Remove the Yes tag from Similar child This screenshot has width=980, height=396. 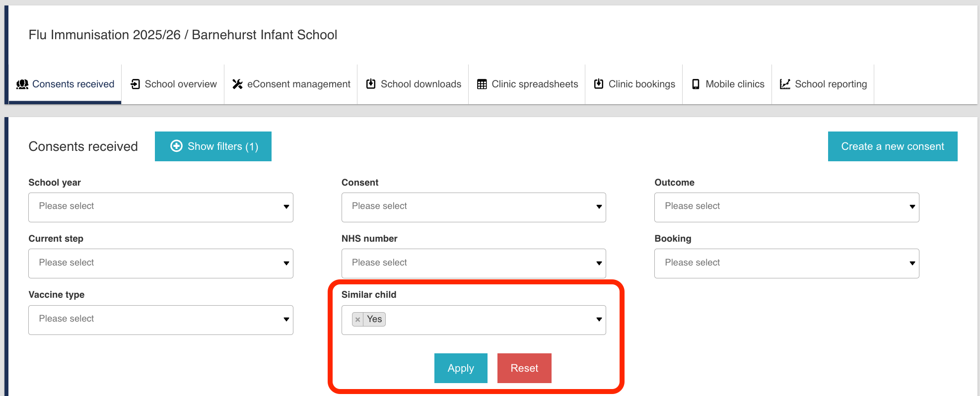pos(357,320)
